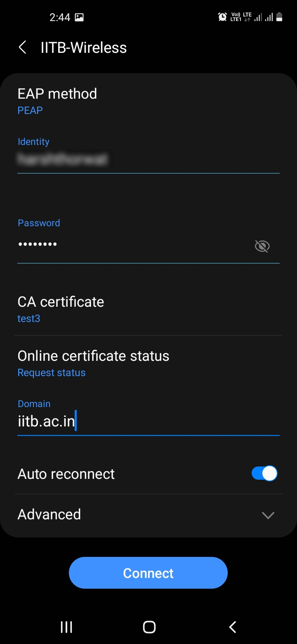Open recent apps with navigation button
297x644 pixels.
tap(66, 627)
